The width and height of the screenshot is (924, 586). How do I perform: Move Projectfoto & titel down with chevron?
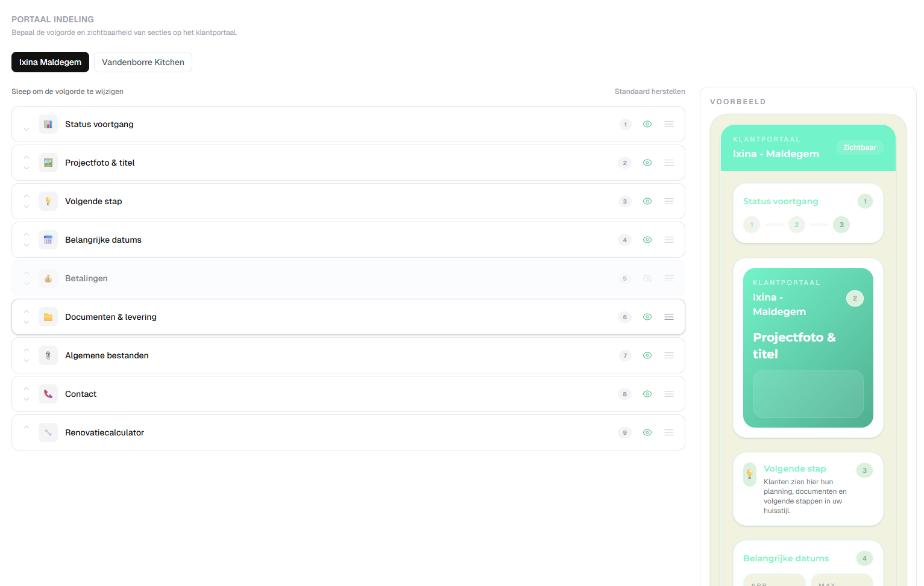click(x=27, y=168)
